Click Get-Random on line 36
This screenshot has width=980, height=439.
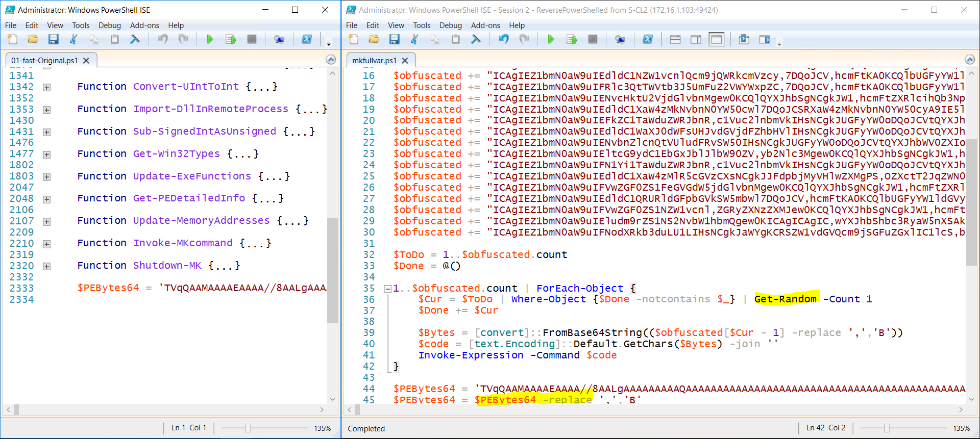785,299
